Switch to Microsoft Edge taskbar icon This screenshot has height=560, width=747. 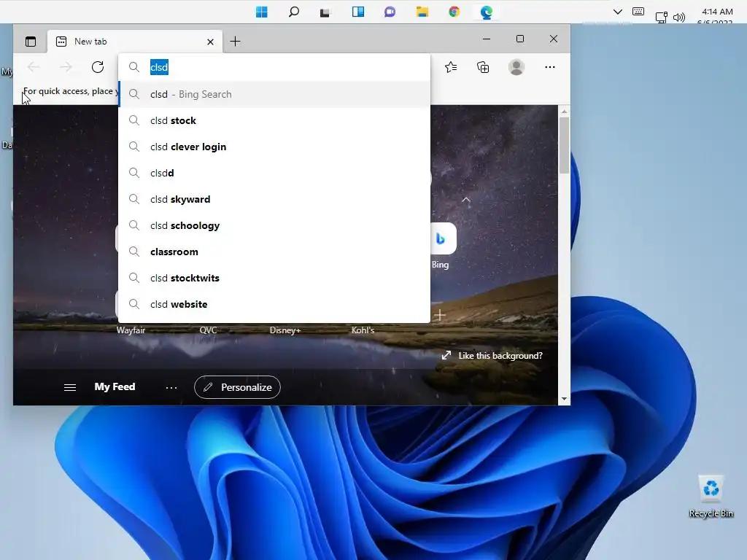tap(486, 12)
